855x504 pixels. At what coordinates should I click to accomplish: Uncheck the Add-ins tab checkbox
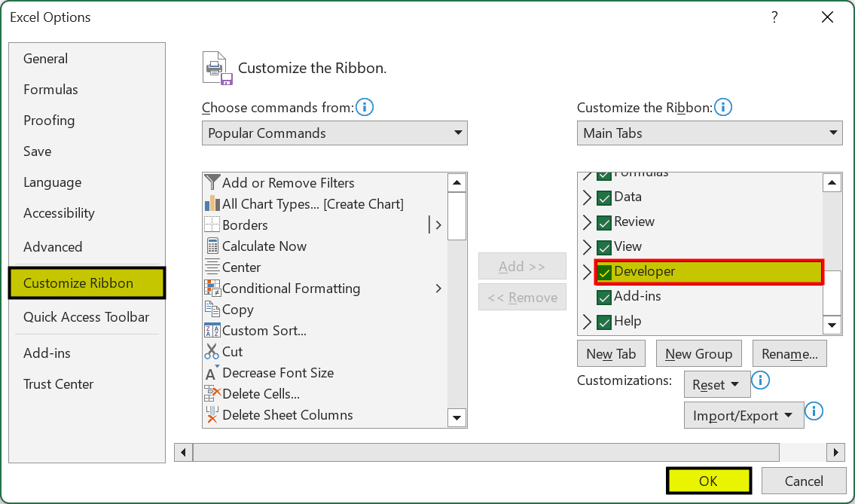coord(603,298)
